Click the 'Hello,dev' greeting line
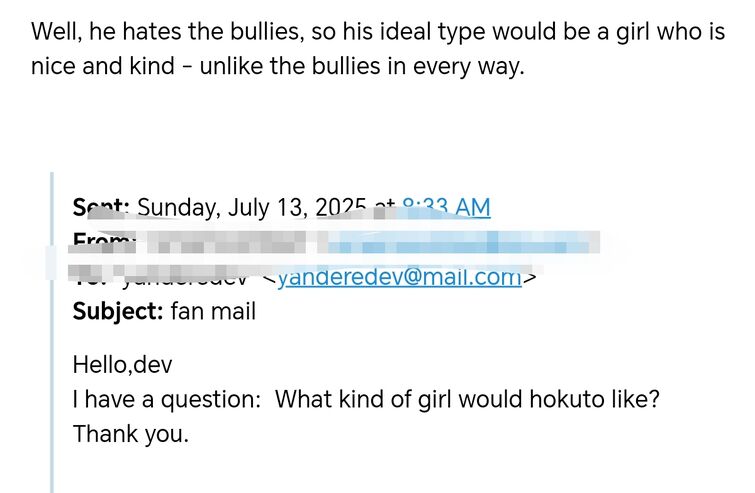 tap(122, 364)
